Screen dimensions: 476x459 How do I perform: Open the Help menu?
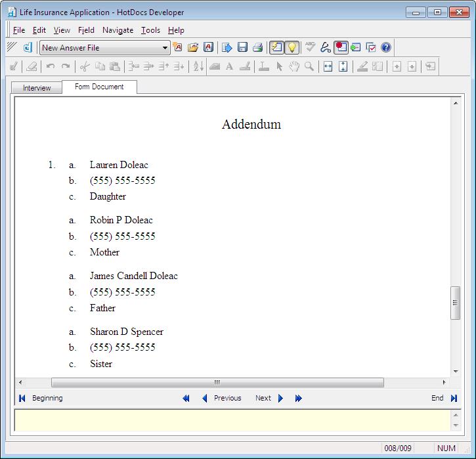(176, 30)
